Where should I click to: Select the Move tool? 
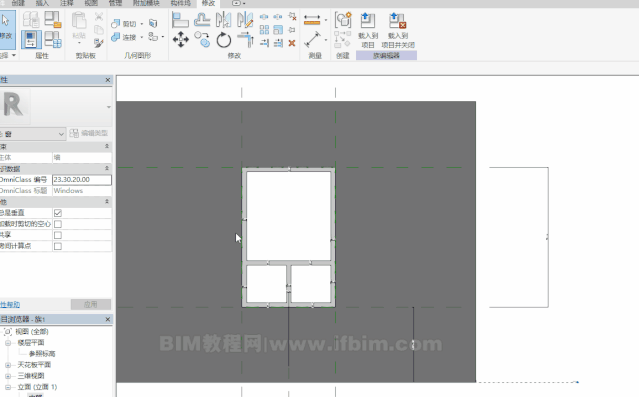point(181,40)
